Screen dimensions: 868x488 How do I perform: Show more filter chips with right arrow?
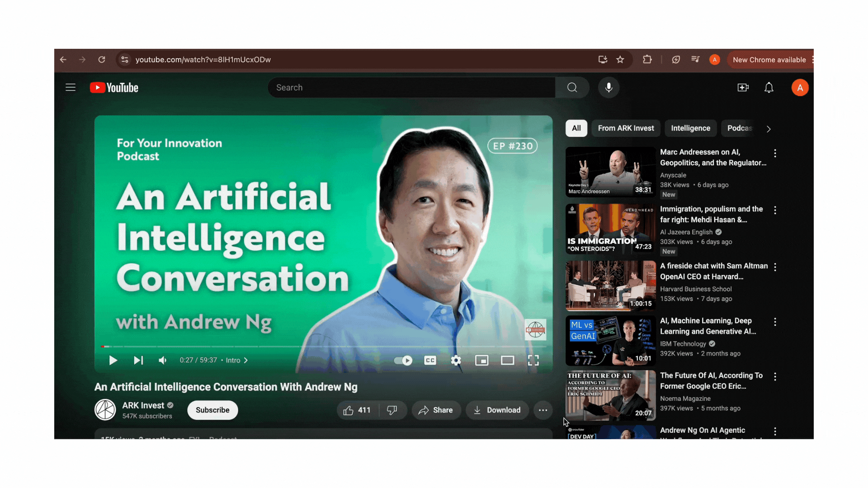769,129
